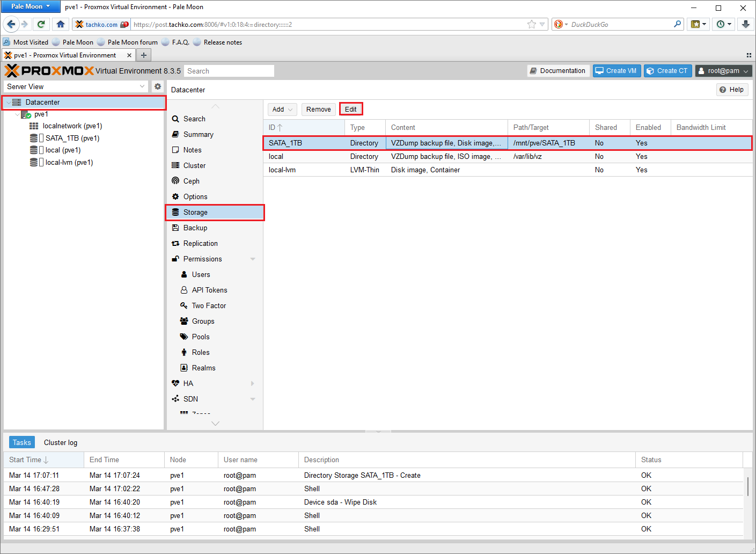Open a new browser tab with plus
Screen dimensions: 756x554
point(144,55)
